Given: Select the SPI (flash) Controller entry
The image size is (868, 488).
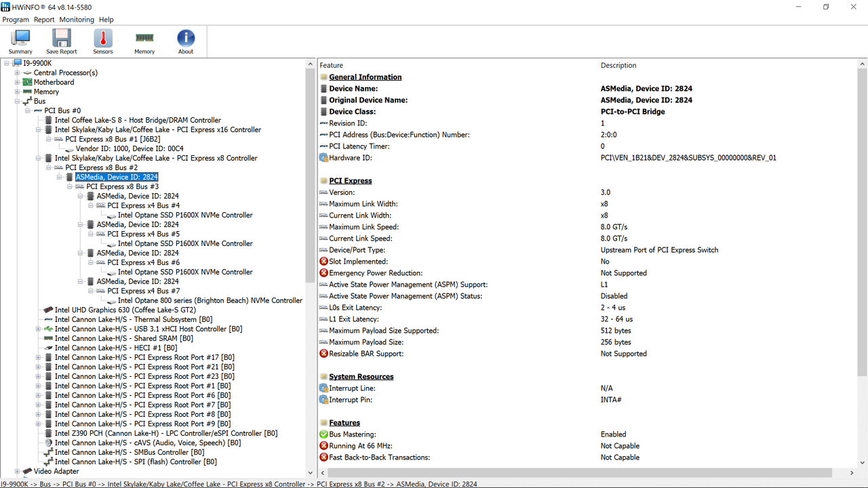Looking at the screenshot, I should 136,462.
